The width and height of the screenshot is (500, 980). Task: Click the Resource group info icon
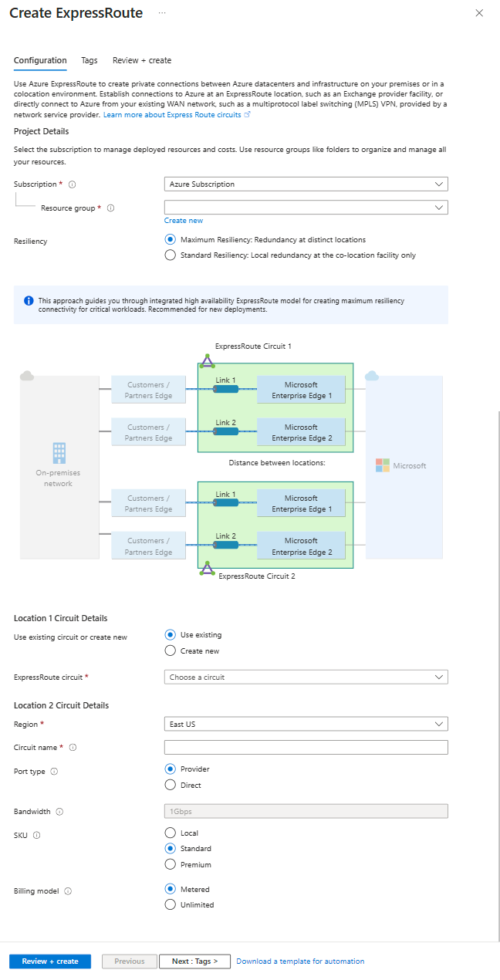[110, 208]
